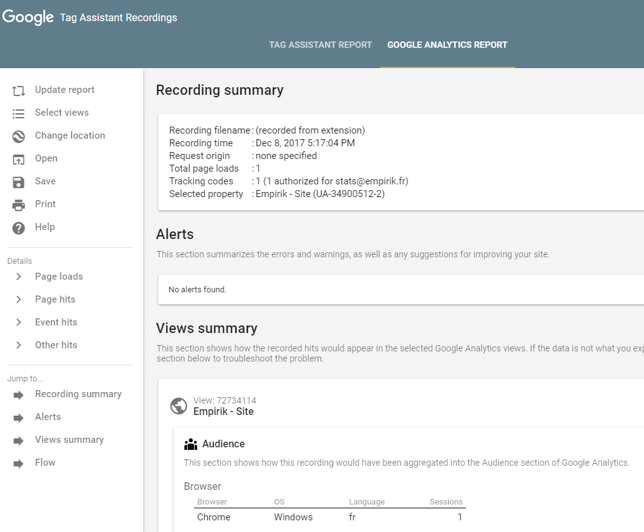Click the Audience people icon
644x532 pixels.
click(x=191, y=444)
